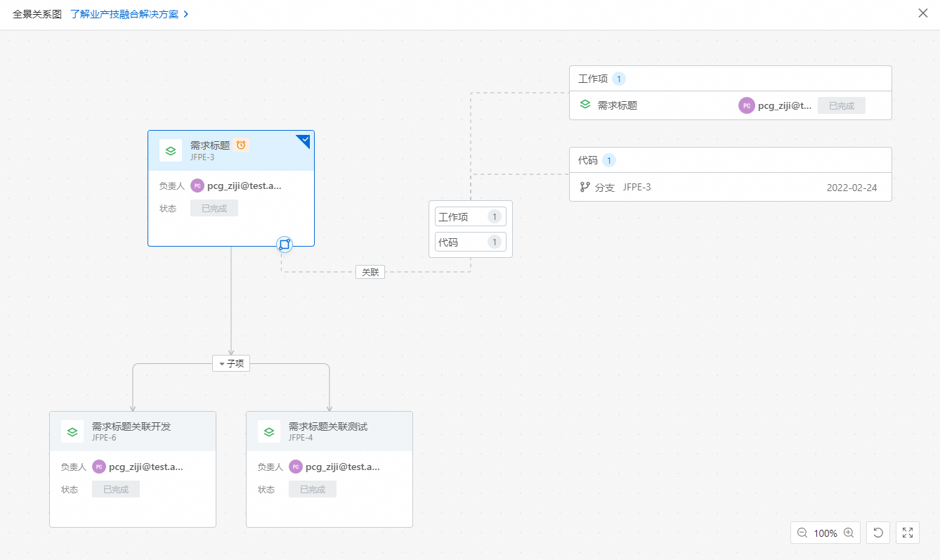940x560 pixels.
Task: Open the 需求标题关联测试 card title
Action: tap(328, 426)
